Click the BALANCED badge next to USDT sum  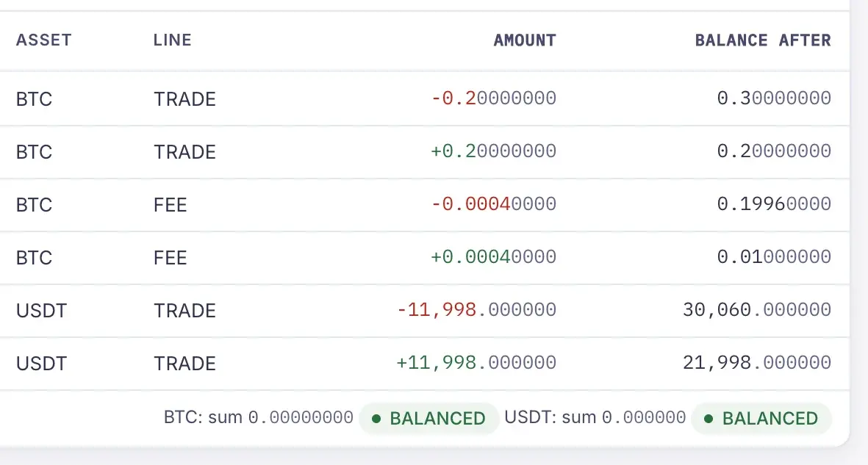coord(761,419)
